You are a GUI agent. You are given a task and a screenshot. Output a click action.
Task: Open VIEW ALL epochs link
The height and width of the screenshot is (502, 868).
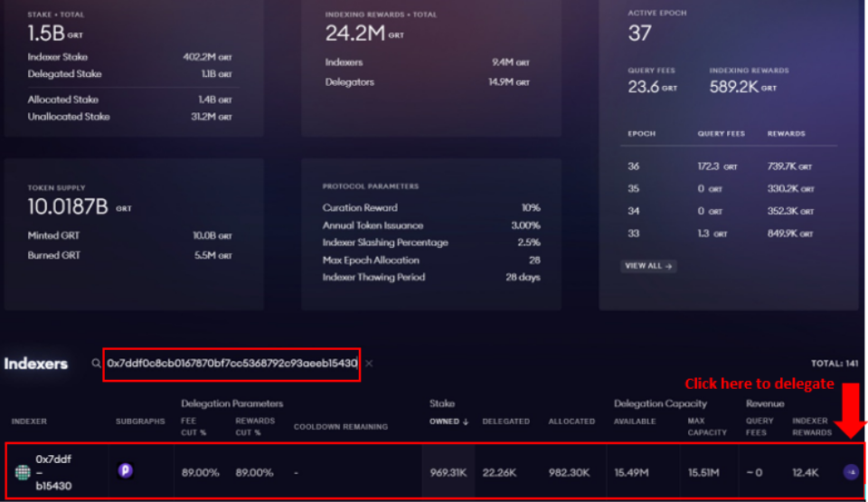coord(648,266)
